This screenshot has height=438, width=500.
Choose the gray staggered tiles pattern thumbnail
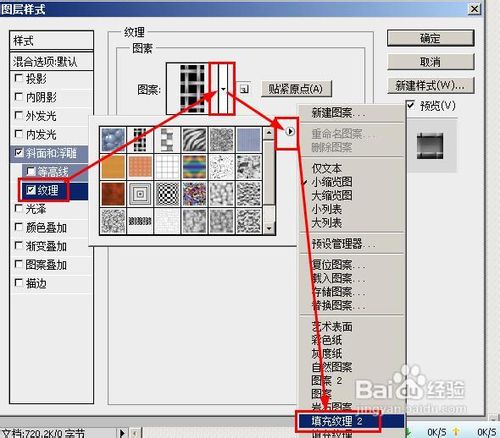pos(167,140)
